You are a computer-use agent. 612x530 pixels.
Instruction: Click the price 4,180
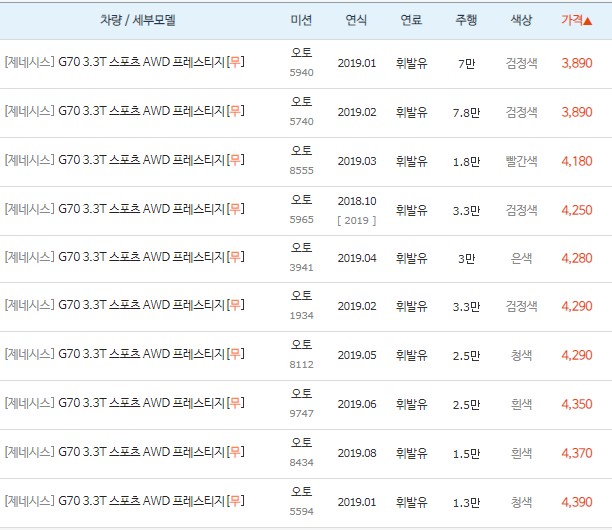(576, 161)
